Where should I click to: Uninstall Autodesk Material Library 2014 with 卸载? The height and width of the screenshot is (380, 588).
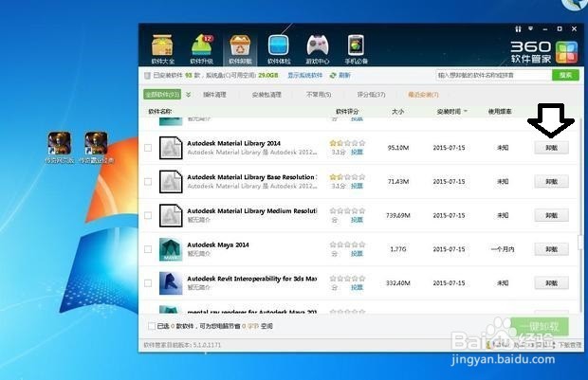(551, 148)
